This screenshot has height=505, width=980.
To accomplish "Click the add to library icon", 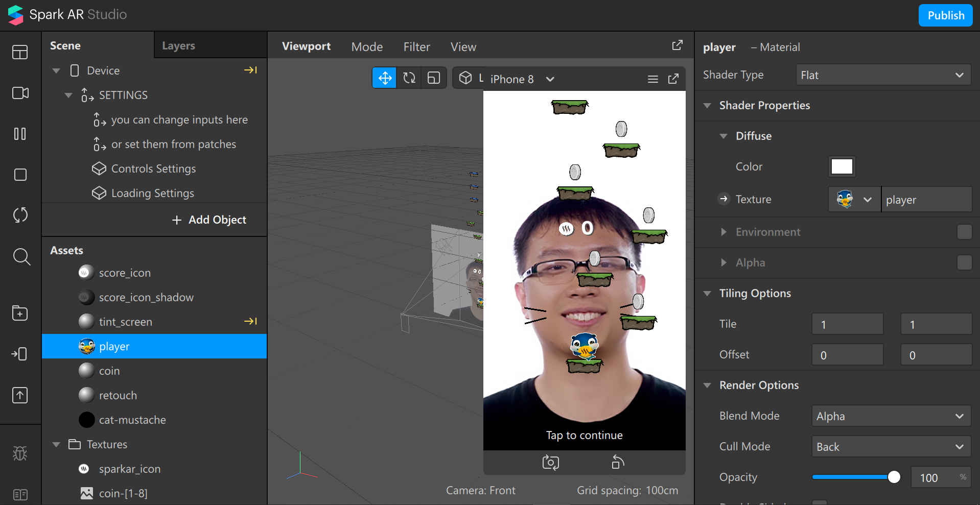I will click(20, 313).
